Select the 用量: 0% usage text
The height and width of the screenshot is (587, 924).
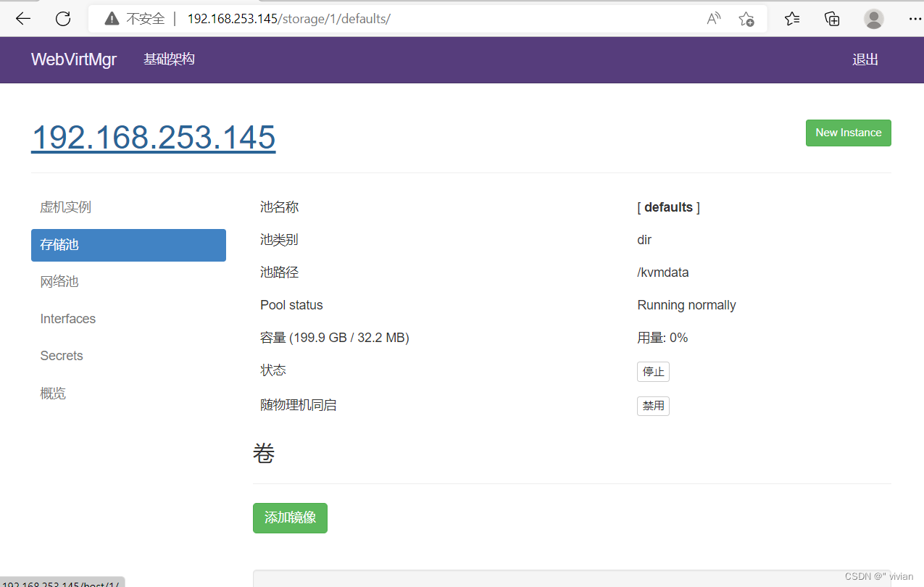point(662,338)
